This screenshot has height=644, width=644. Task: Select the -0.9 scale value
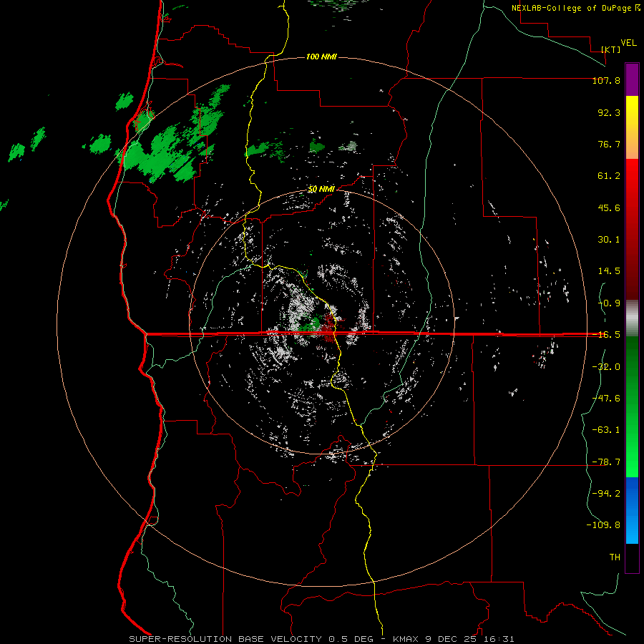[x=609, y=303]
